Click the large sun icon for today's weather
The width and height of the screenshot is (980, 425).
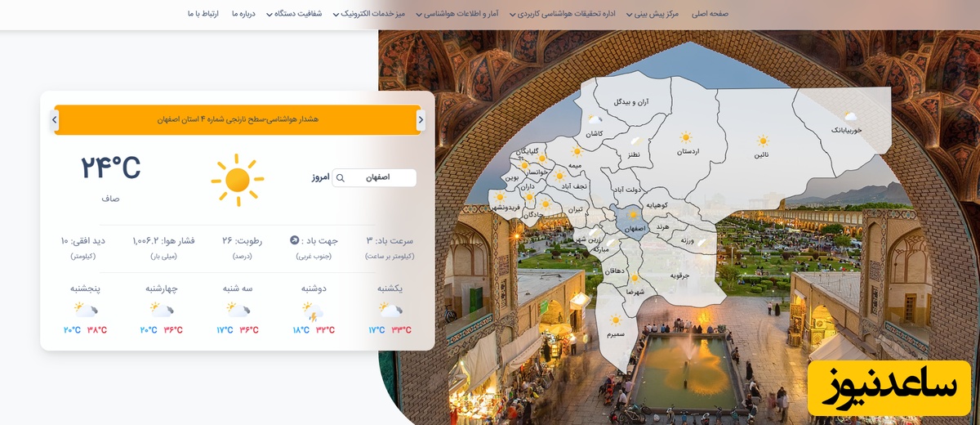pyautogui.click(x=237, y=179)
